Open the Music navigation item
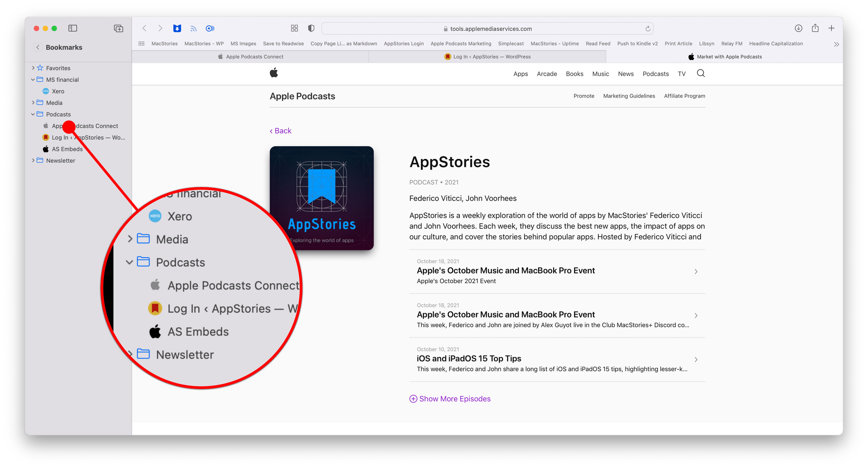 pyautogui.click(x=601, y=74)
